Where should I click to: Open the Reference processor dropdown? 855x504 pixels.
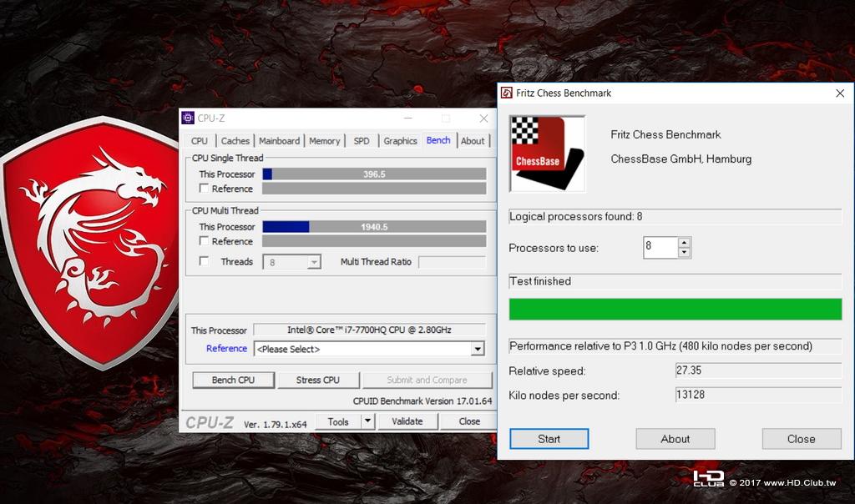(x=477, y=349)
